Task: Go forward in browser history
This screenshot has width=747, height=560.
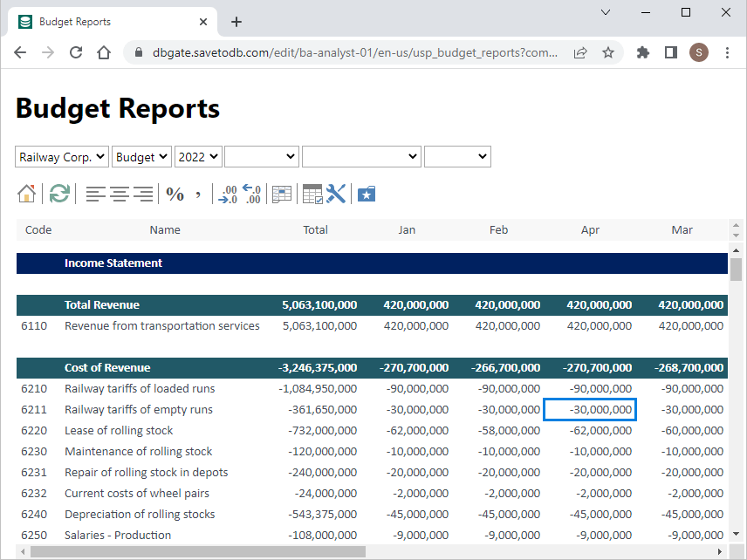Action: 48,52
